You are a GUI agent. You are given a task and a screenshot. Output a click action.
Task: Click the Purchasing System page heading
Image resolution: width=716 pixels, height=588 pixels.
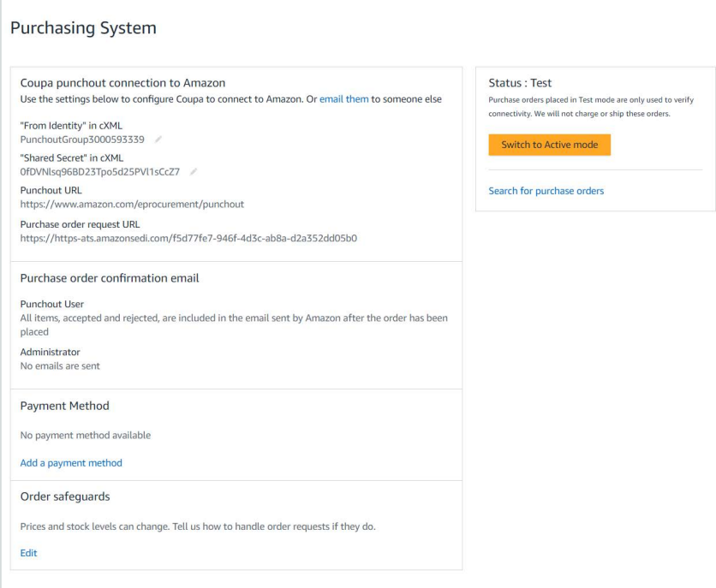pos(83,28)
